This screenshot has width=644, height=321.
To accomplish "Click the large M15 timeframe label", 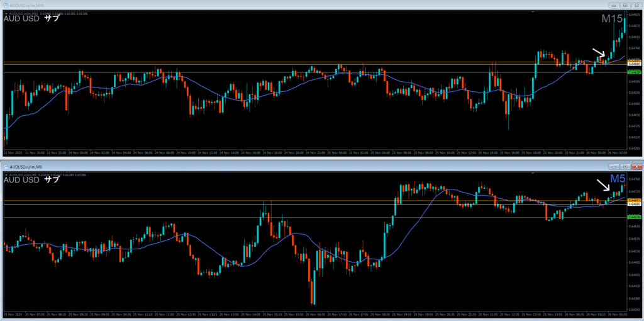I will tap(611, 20).
